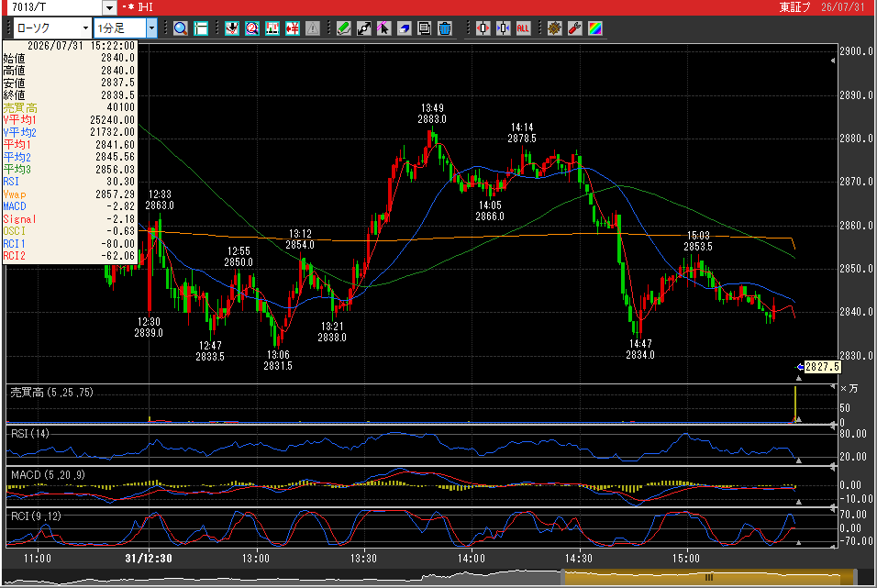877x588 pixels.
Task: Click the 12:33 2863.0 peak label
Action: (x=160, y=200)
